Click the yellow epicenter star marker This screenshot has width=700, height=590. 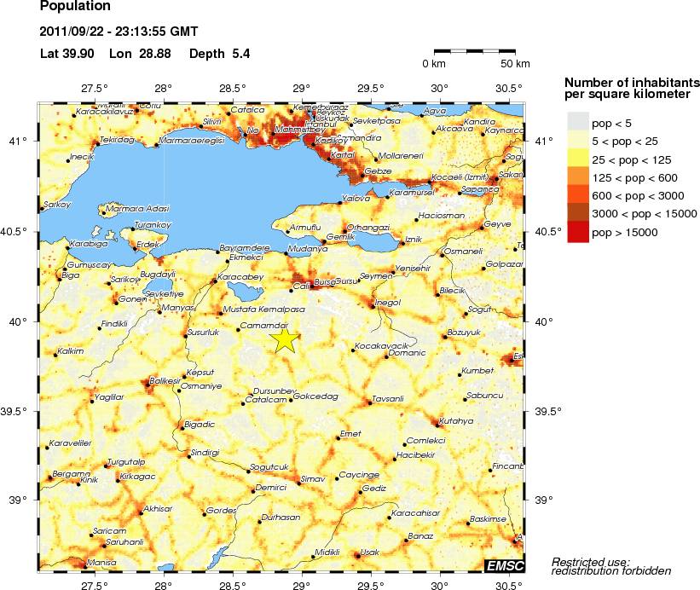[286, 339]
